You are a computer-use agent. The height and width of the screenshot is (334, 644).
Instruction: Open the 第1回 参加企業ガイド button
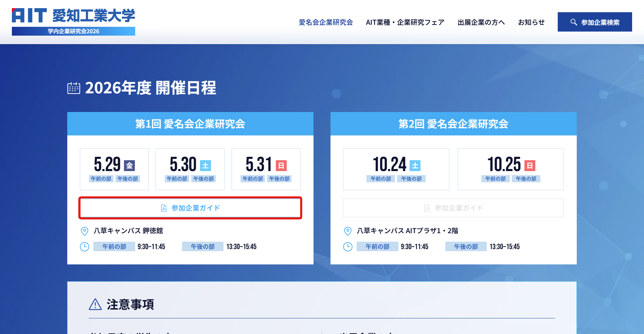190,208
